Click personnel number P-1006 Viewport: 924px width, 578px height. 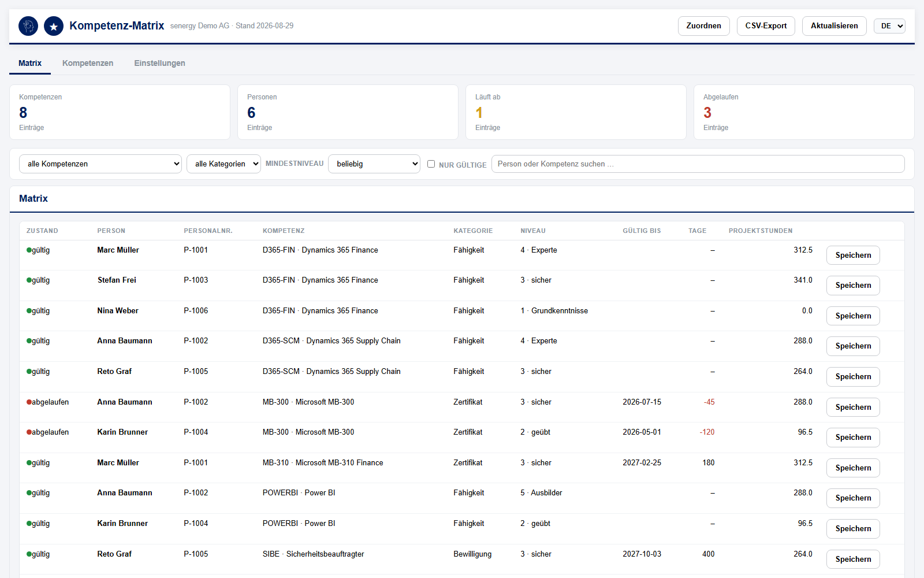[x=196, y=311]
